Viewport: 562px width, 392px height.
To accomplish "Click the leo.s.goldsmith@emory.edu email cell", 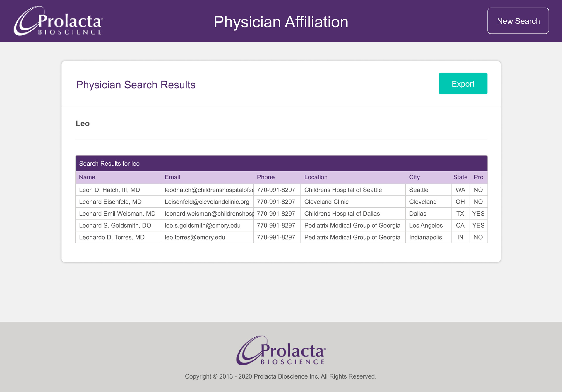I will (x=207, y=226).
